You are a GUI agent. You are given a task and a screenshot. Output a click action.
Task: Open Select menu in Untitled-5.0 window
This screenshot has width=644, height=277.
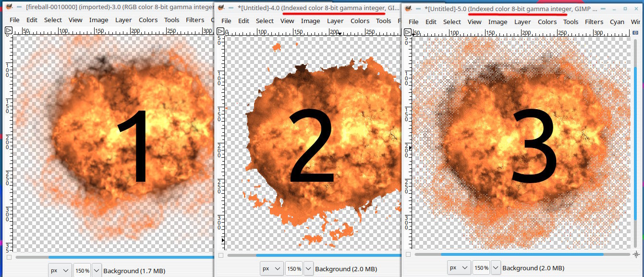[x=452, y=22]
